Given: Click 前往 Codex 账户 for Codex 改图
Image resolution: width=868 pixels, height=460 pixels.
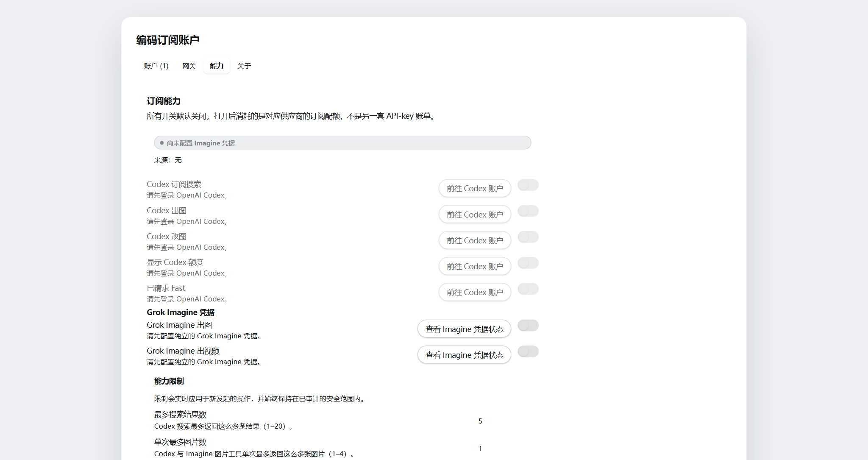Looking at the screenshot, I should coord(475,240).
